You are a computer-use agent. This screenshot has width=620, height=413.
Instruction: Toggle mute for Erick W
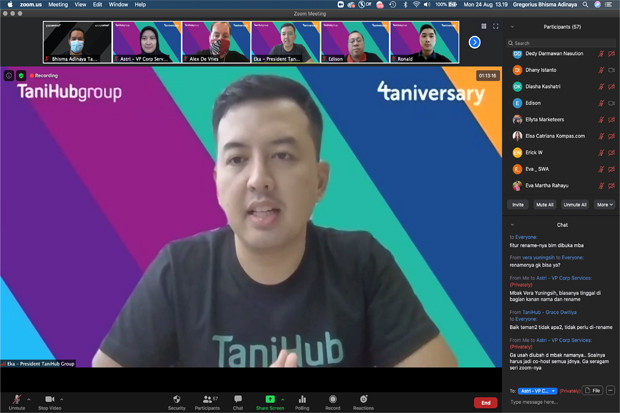[x=601, y=153]
